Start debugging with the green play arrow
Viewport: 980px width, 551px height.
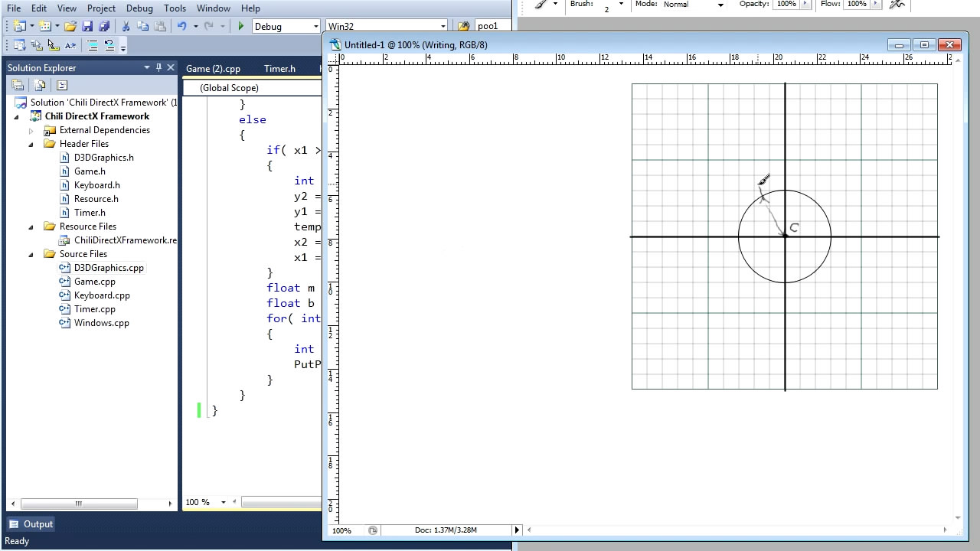(x=241, y=26)
